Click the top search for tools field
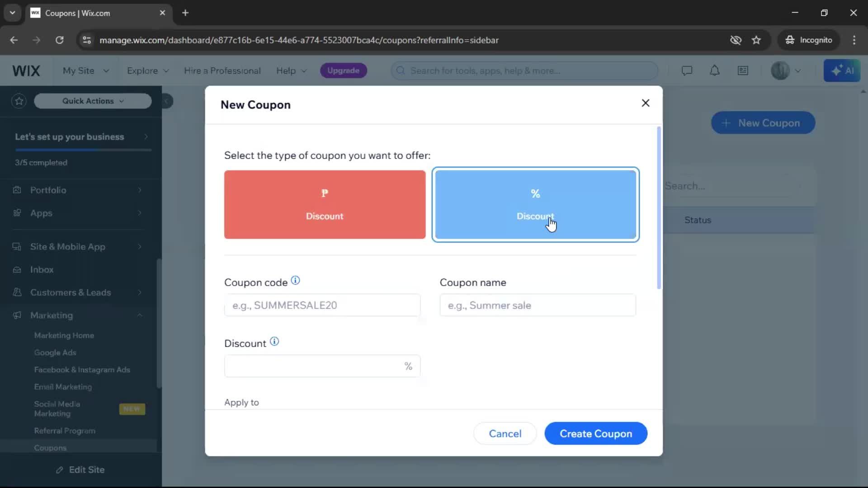 [524, 70]
